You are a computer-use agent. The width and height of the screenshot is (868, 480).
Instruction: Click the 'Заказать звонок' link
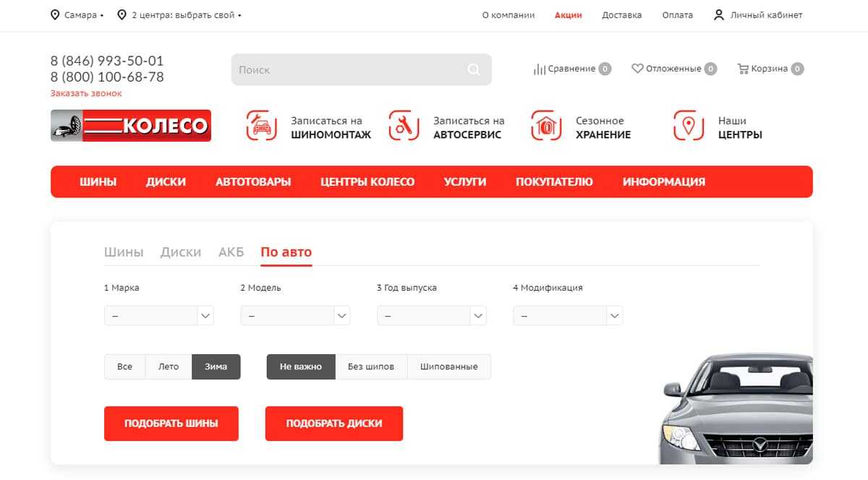[86, 93]
